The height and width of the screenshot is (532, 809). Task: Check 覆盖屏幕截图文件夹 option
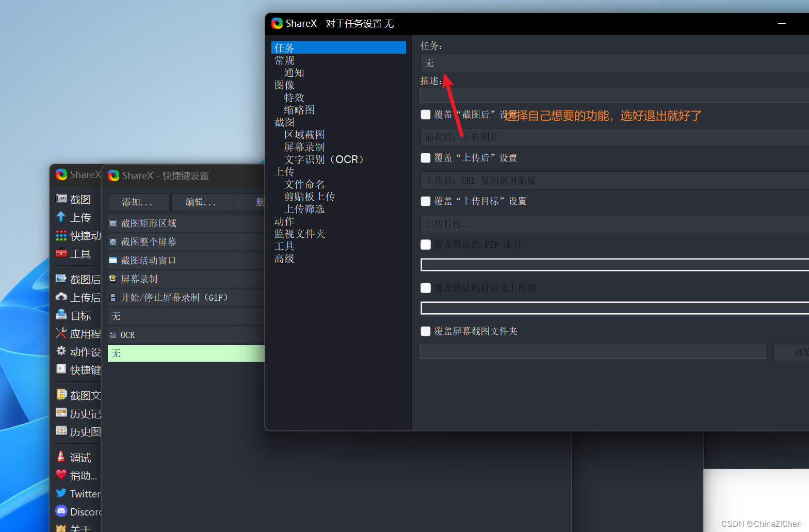426,331
